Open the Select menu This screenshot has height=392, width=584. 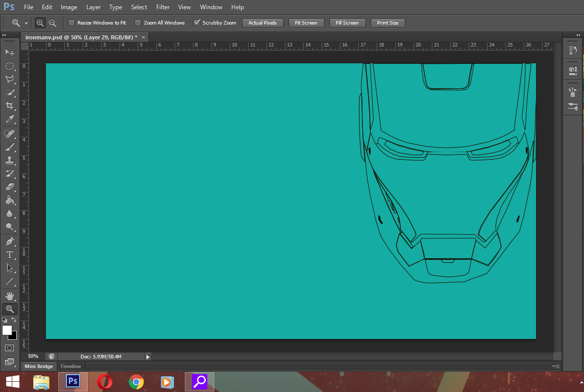(139, 7)
